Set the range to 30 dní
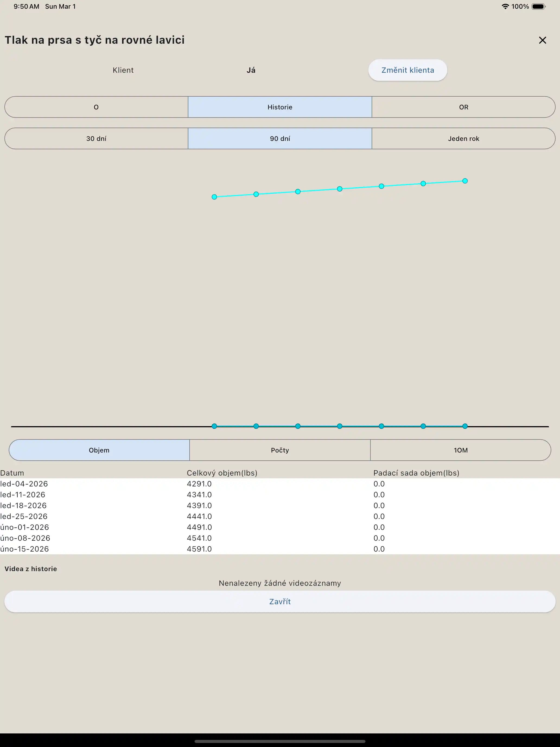 pyautogui.click(x=96, y=138)
